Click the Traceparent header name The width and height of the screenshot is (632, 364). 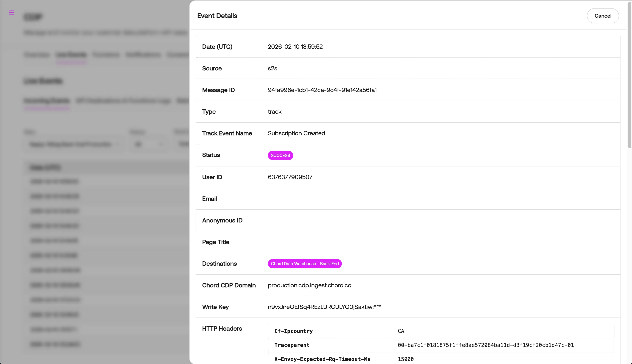coord(292,345)
